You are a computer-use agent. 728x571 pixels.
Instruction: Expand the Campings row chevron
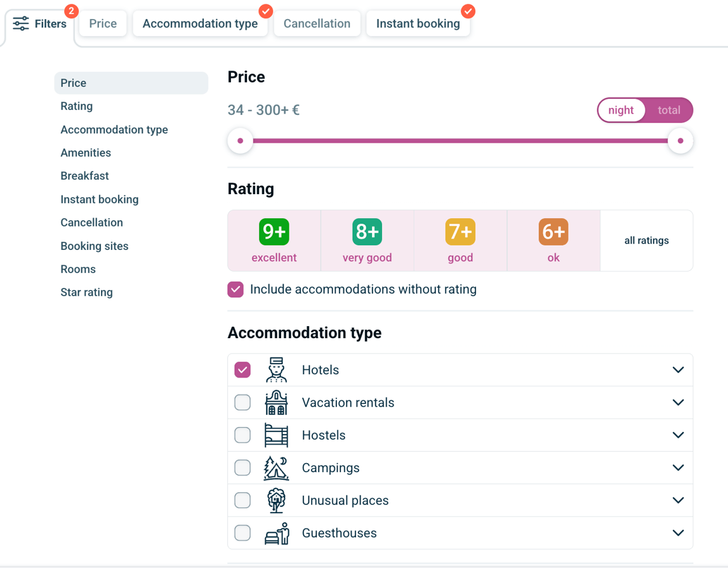coord(678,468)
